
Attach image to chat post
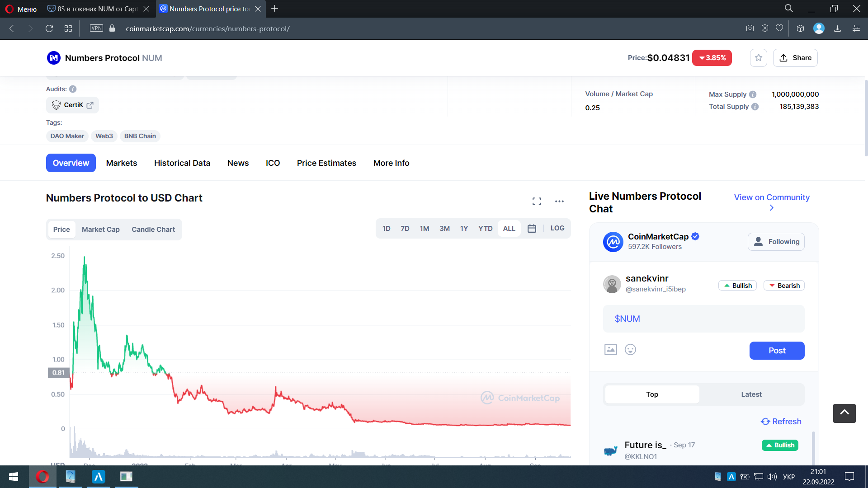pyautogui.click(x=611, y=350)
